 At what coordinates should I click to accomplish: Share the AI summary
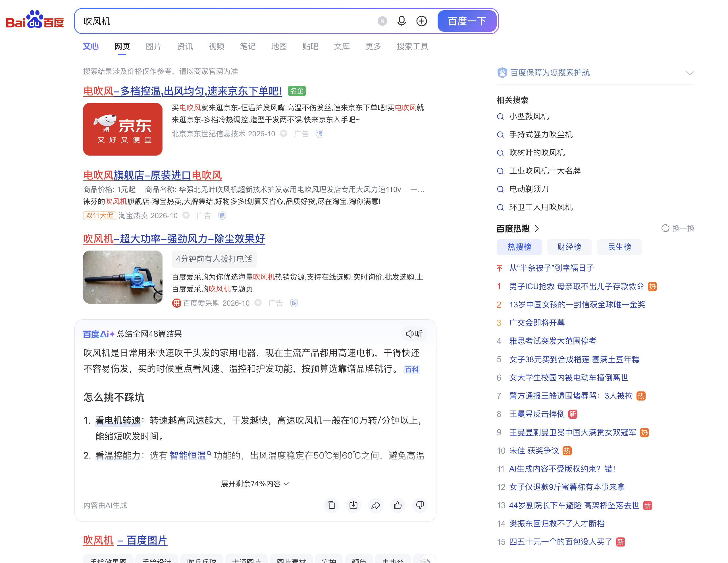tap(376, 505)
